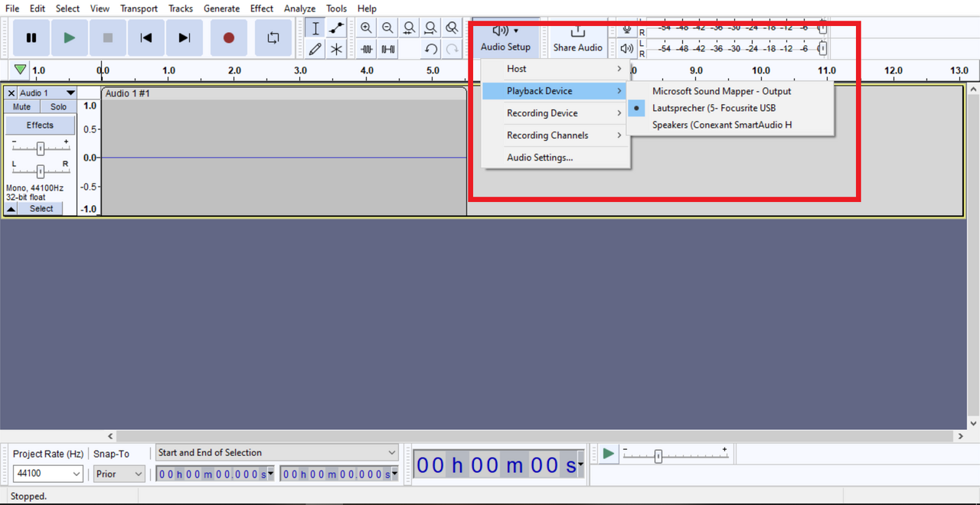The width and height of the screenshot is (980, 505).
Task: Open Start and End of Selection dropdown
Action: 277,453
